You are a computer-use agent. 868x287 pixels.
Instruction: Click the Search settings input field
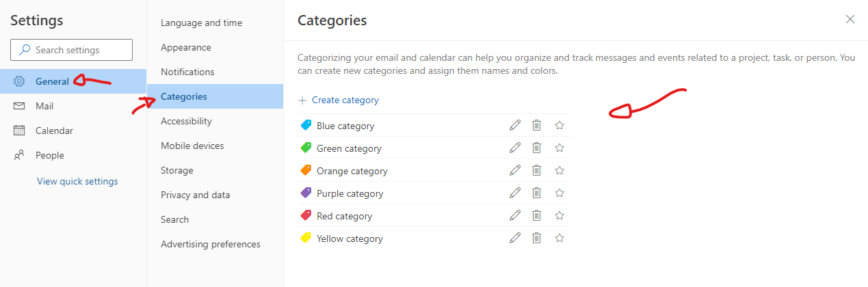point(71,50)
